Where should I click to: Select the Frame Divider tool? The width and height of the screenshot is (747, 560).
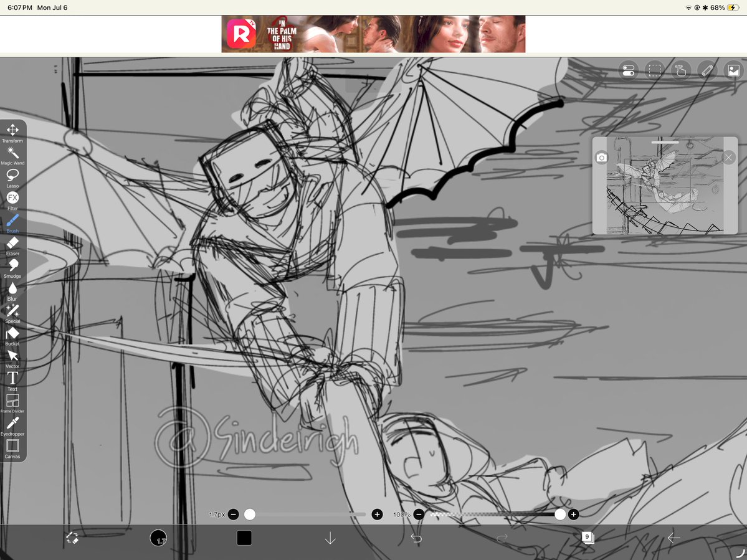[x=12, y=403]
